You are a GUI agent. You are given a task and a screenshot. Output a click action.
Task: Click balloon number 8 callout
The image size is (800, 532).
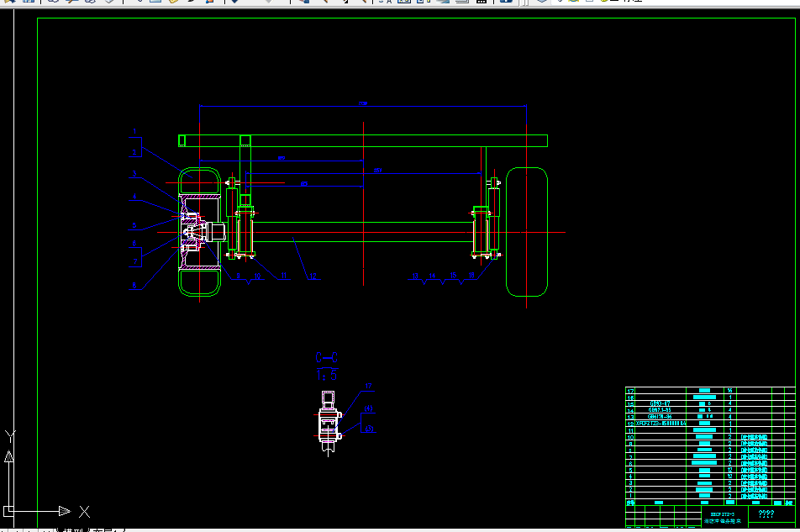[134, 285]
